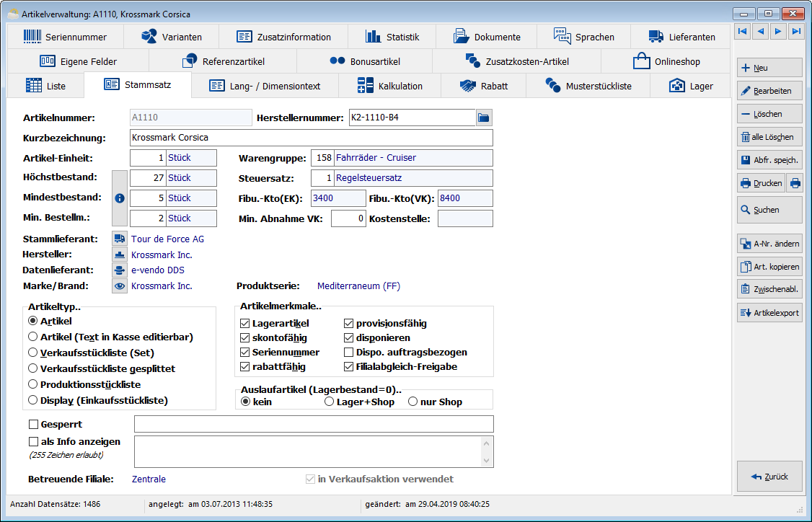Click the Artikelexport button
This screenshot has width=812, height=522.
[769, 313]
